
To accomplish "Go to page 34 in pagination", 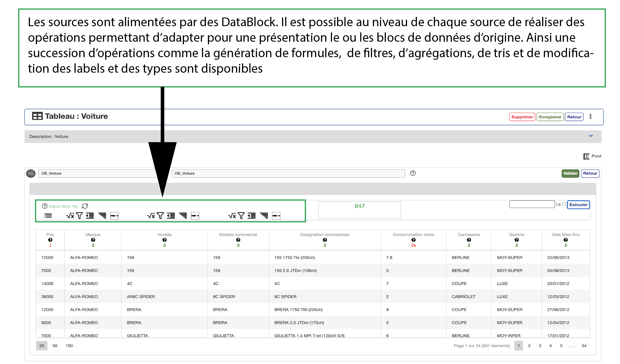I will [584, 346].
